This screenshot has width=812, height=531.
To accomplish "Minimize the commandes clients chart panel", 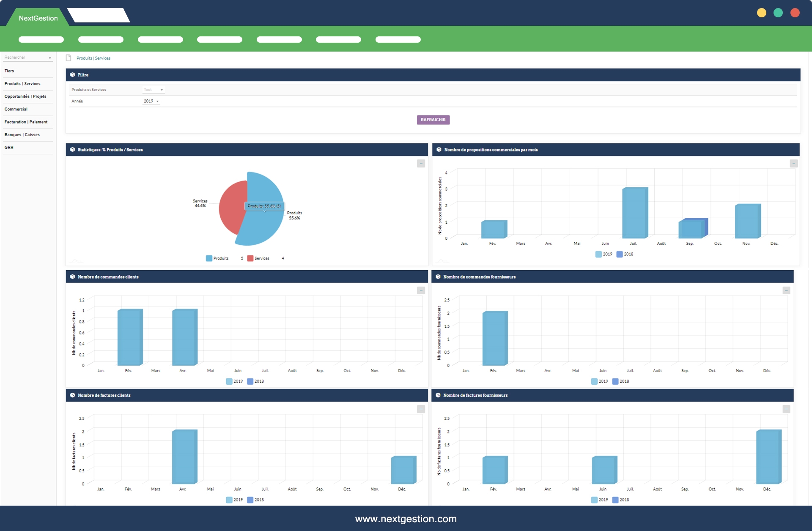I will pyautogui.click(x=421, y=290).
